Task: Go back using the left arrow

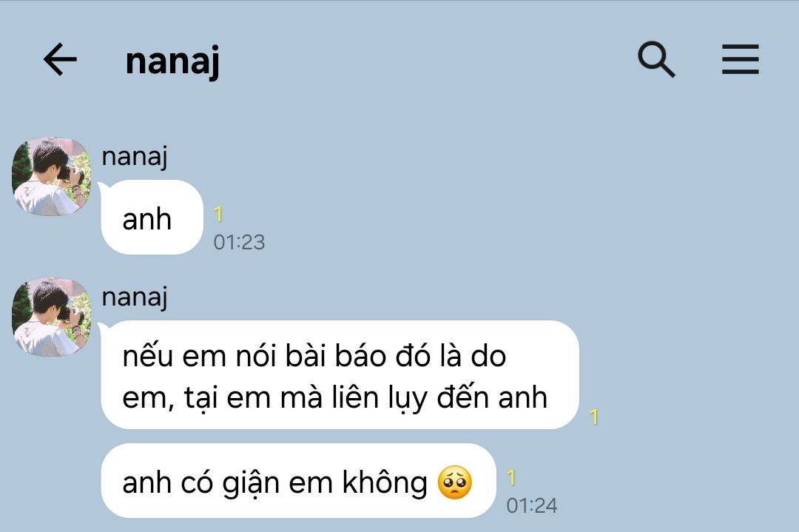Action: pyautogui.click(x=60, y=59)
